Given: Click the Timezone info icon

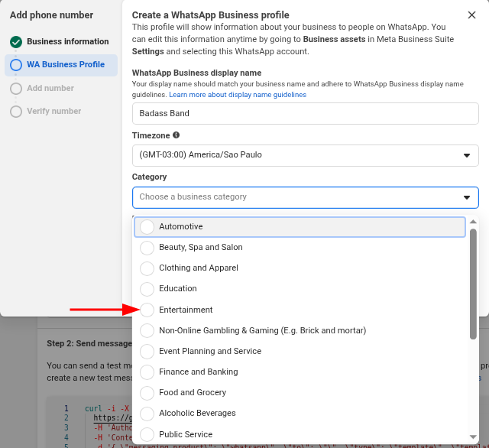Looking at the screenshot, I should pos(176,135).
